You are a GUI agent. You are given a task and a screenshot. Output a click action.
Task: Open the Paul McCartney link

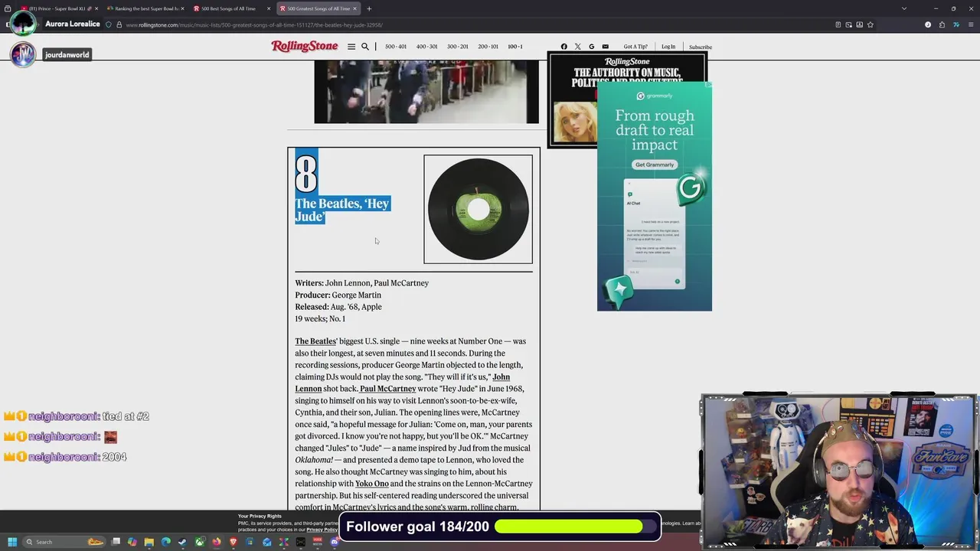pos(388,389)
